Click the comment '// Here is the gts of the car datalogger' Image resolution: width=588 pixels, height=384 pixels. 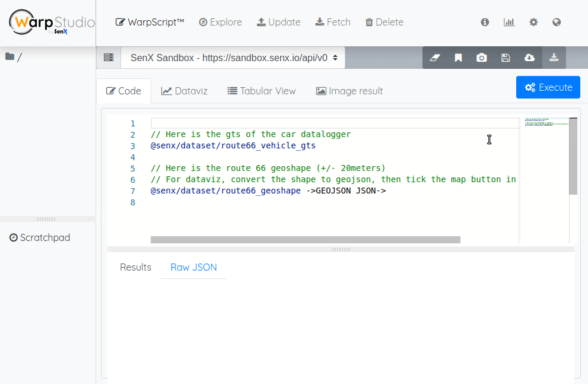click(250, 134)
